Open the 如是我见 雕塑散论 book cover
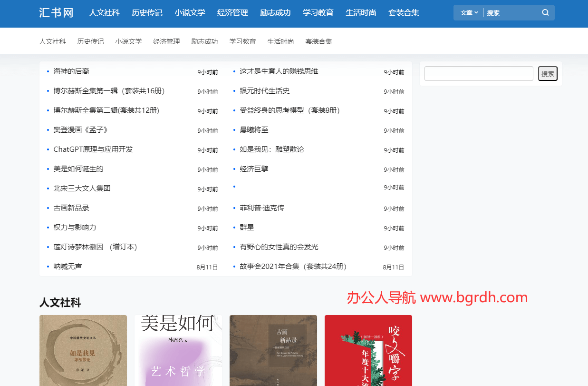588x386 pixels. click(83, 350)
